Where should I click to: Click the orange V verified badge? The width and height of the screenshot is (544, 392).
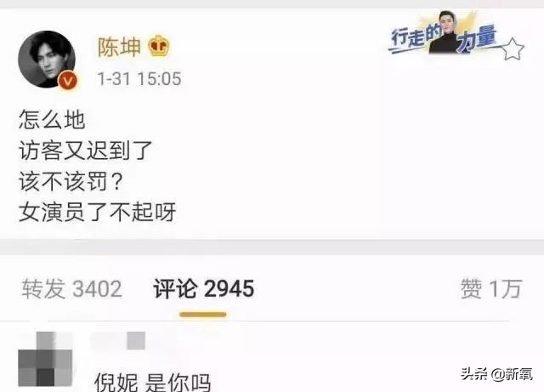click(68, 81)
